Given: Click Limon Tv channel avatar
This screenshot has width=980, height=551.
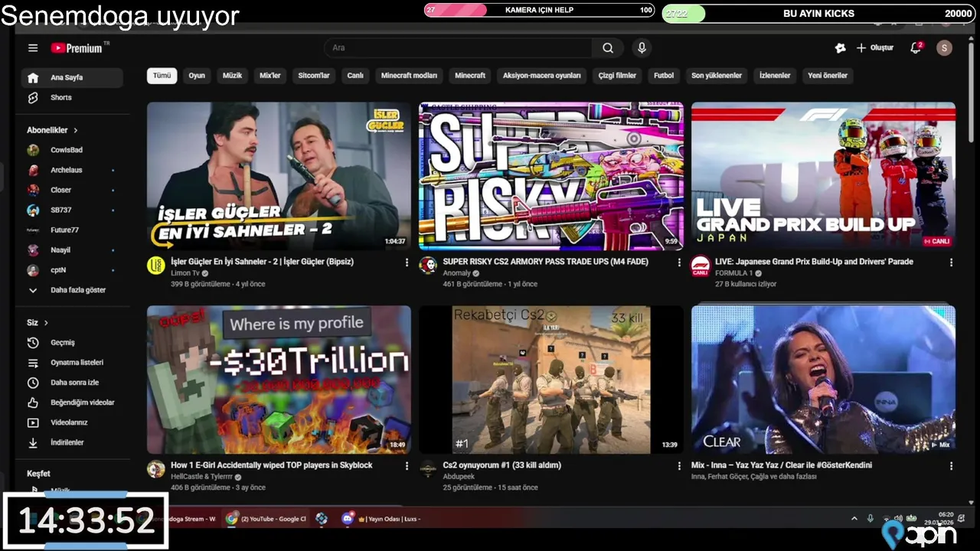Looking at the screenshot, I should coord(156,266).
